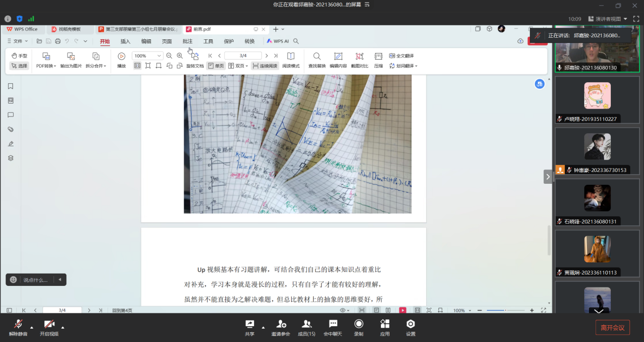
Task: Unmute microphone via 解除静音 button
Action: click(18, 328)
